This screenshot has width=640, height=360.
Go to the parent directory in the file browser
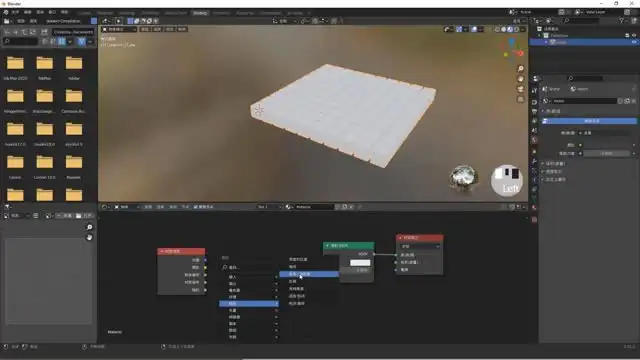pyautogui.click(x=24, y=32)
